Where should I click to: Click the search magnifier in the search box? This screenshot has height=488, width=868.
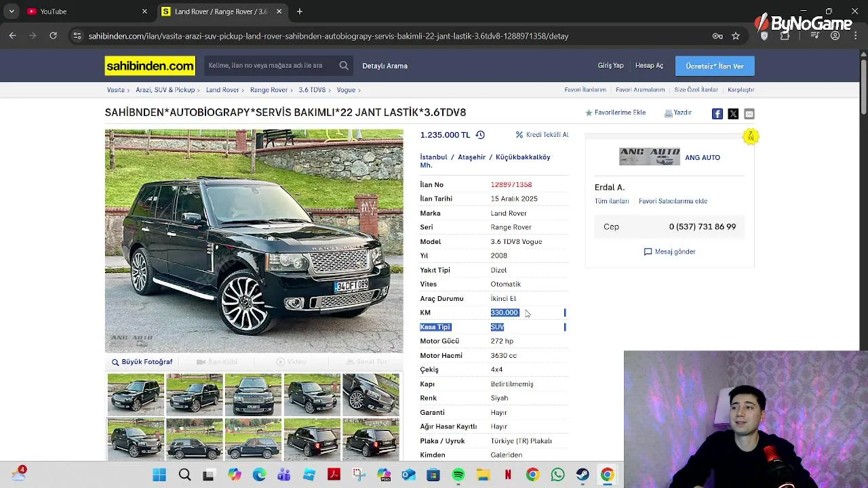click(x=344, y=66)
